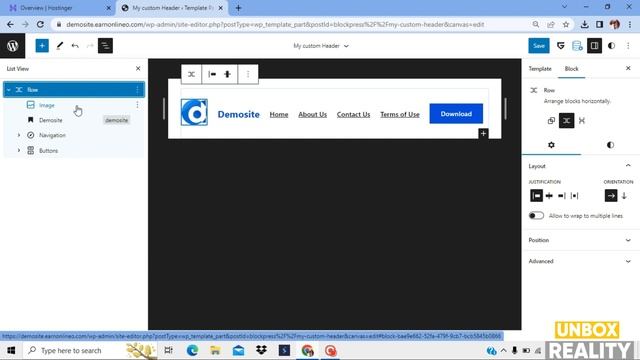Set orientation to vertical
The width and height of the screenshot is (640, 360).
pos(624,196)
